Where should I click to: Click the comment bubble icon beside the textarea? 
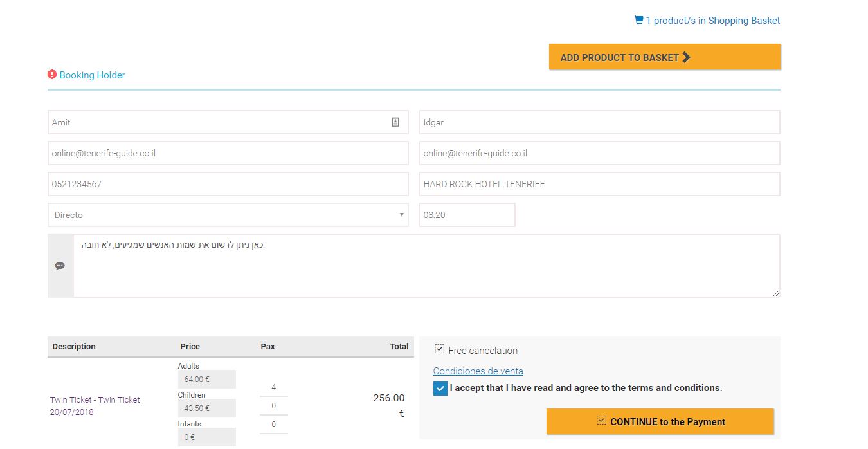(60, 266)
